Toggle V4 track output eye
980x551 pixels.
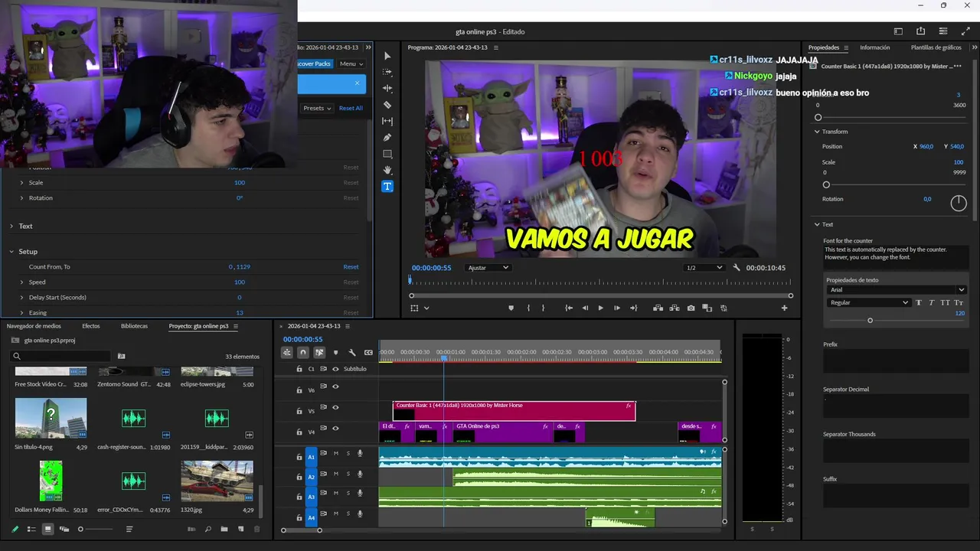coord(335,429)
